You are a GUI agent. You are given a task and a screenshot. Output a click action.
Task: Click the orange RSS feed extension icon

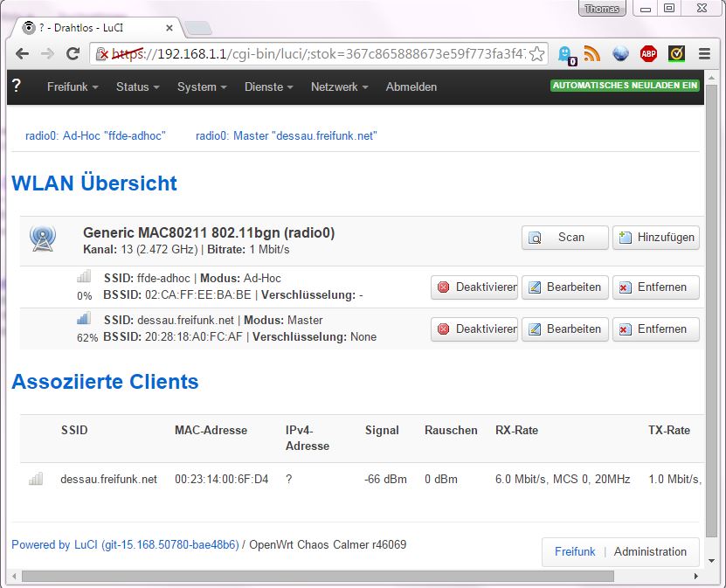click(x=591, y=54)
